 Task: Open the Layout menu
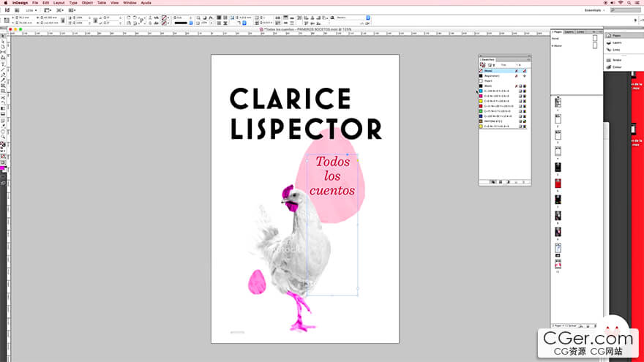[x=59, y=3]
